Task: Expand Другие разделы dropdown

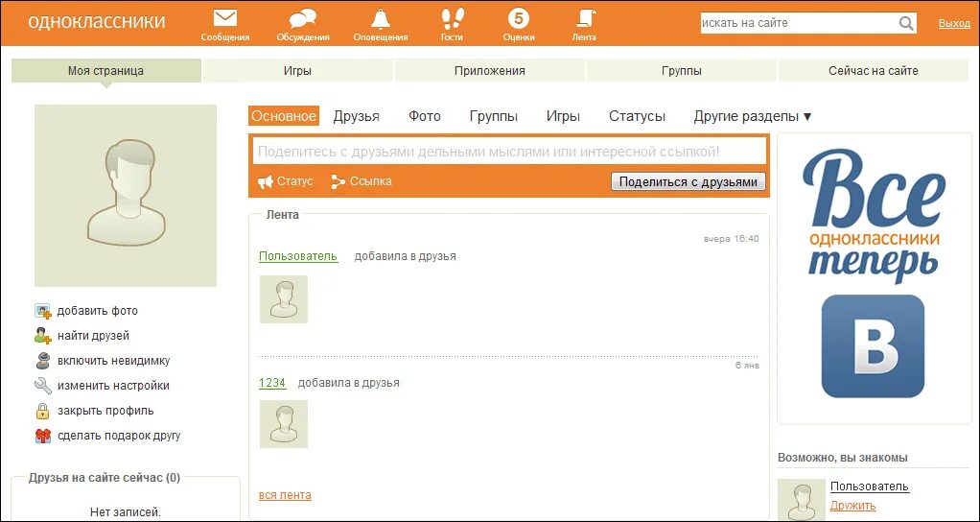Action: 753,116
